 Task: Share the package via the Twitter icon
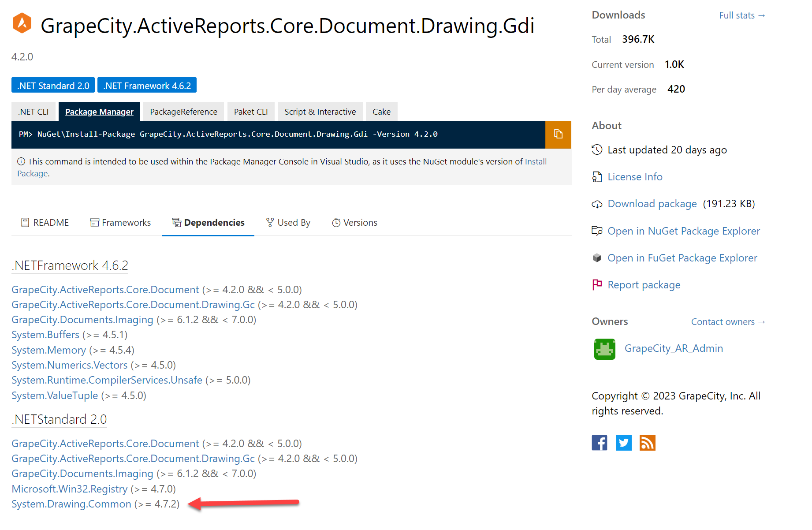[624, 443]
